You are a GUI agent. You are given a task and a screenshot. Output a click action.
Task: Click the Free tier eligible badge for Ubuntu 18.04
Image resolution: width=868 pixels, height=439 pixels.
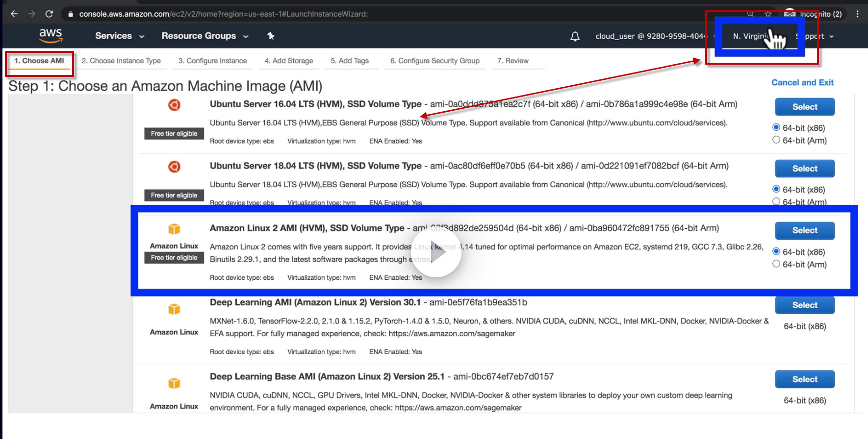(x=174, y=195)
